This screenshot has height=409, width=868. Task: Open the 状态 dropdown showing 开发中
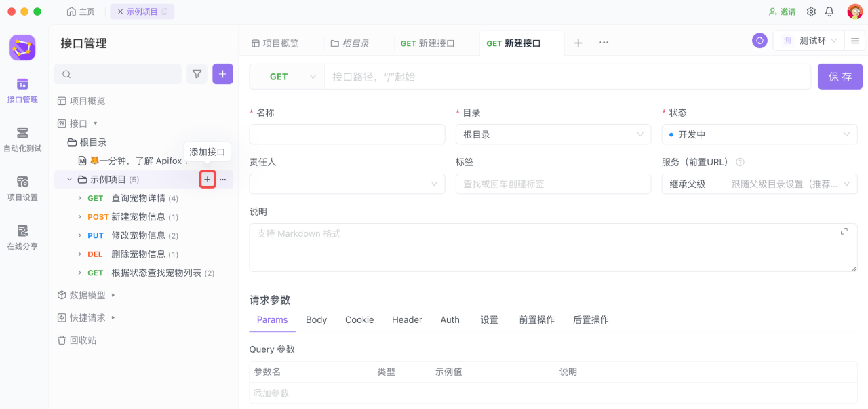(759, 134)
